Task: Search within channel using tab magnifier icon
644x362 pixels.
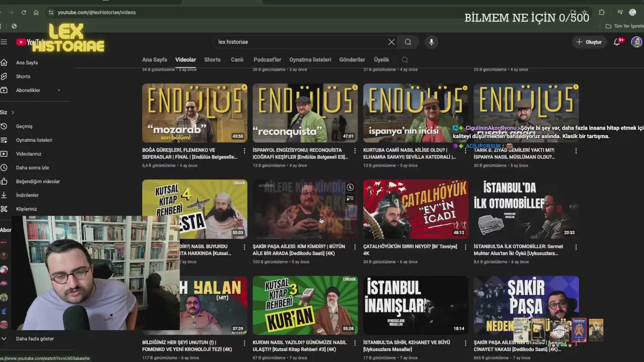Action: click(x=405, y=60)
